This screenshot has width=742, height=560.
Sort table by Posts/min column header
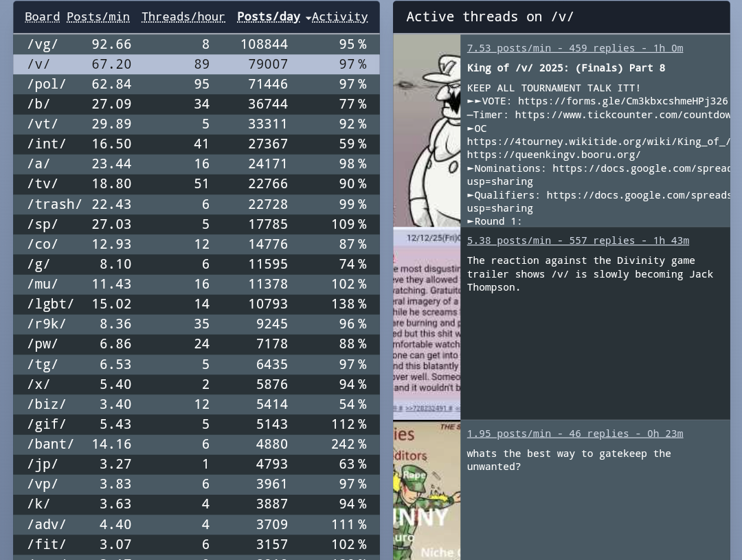(x=98, y=17)
